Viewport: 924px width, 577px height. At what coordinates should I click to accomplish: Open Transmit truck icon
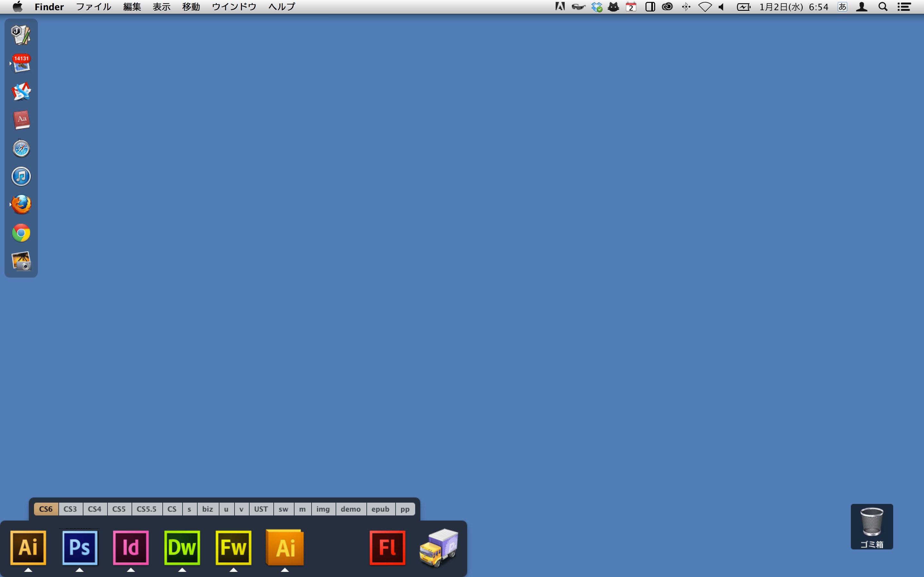click(x=439, y=547)
